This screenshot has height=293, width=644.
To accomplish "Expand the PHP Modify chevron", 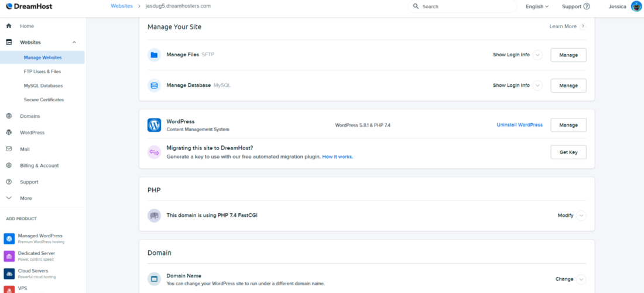I will tap(581, 215).
